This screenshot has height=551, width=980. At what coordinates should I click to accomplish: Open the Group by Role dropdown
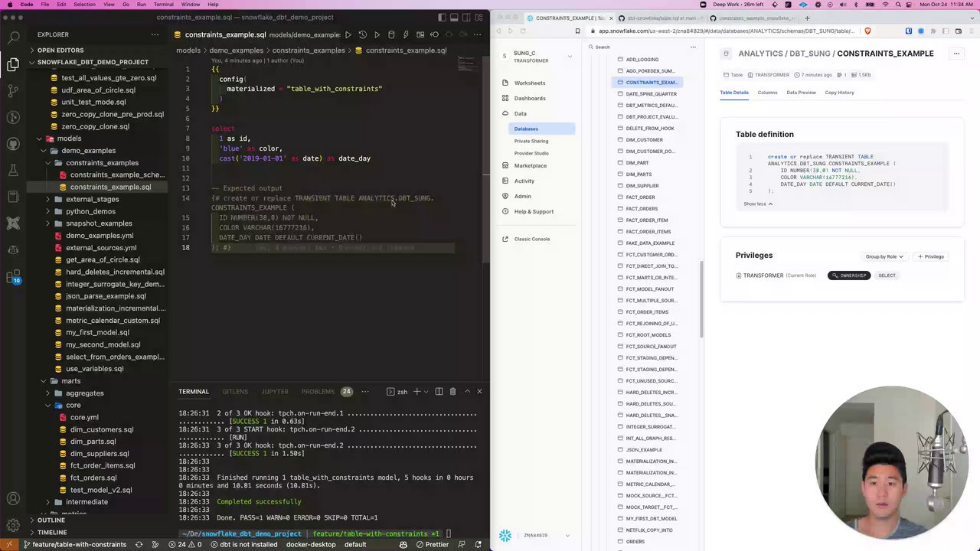[884, 257]
